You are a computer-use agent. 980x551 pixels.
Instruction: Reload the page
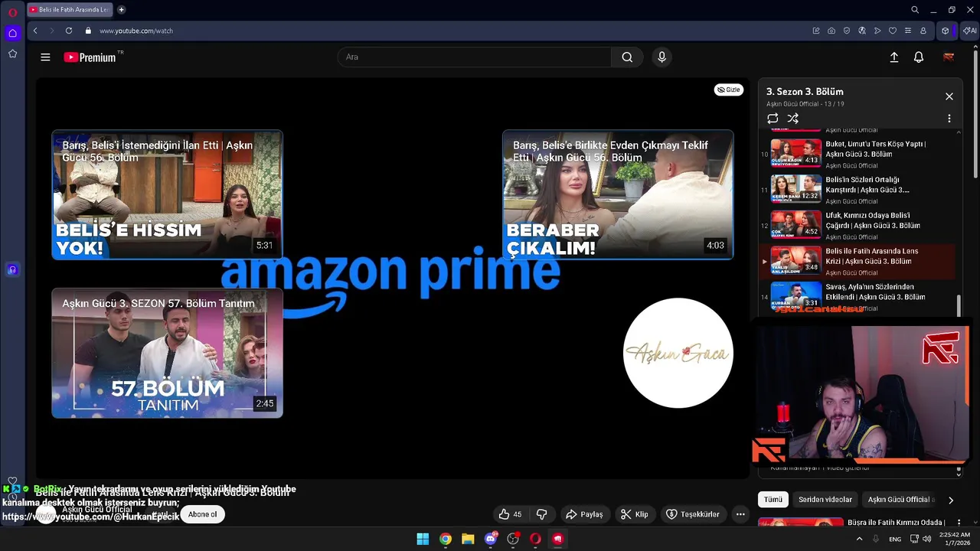69,31
